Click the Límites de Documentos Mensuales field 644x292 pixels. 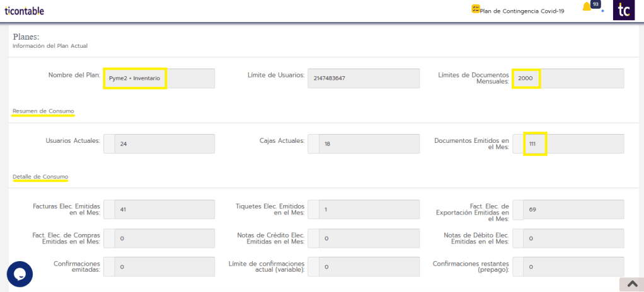pos(568,78)
